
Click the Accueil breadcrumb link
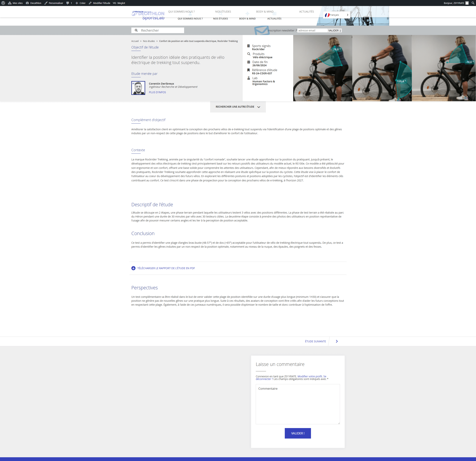(135, 41)
